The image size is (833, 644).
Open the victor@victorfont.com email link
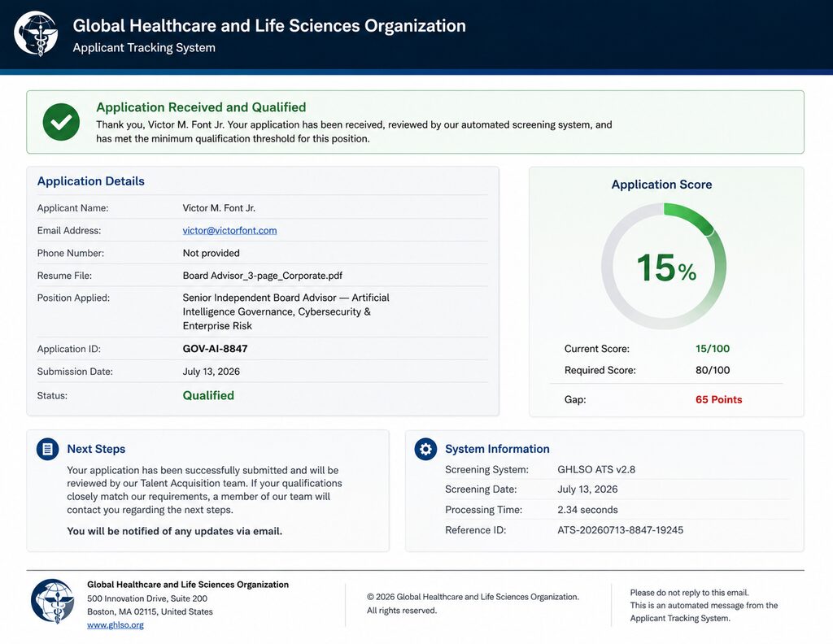point(229,230)
